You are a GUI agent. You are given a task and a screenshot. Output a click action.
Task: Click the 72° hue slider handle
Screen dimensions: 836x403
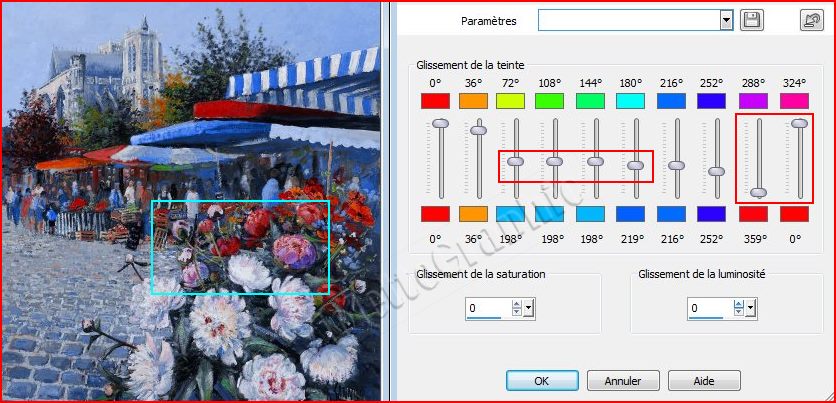point(516,161)
